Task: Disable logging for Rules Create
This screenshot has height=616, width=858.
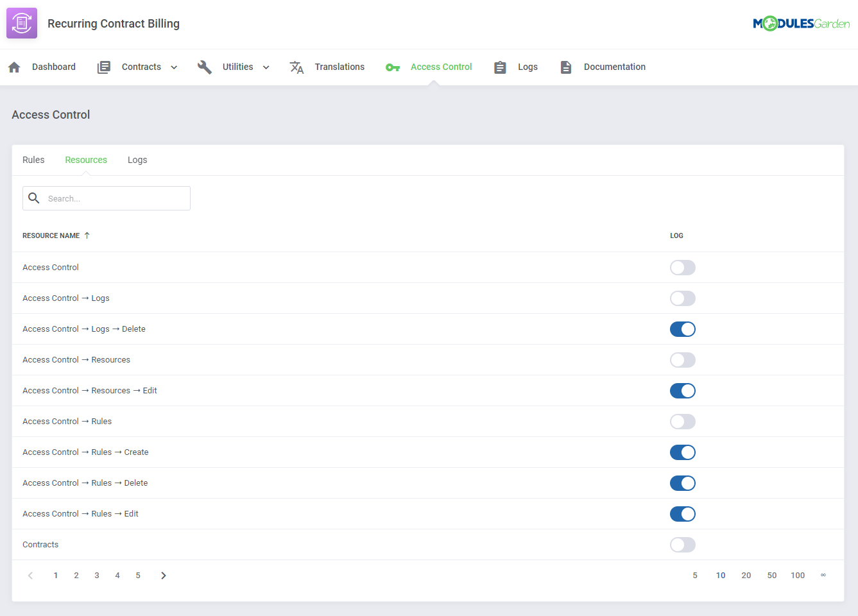Action: [682, 452]
